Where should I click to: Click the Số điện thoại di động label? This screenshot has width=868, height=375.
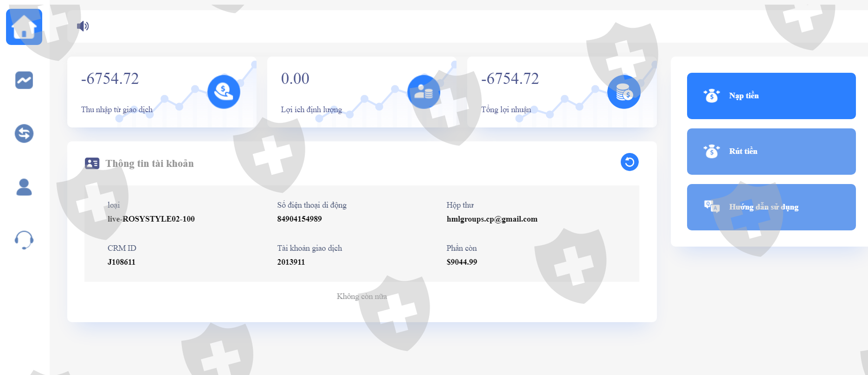point(312,205)
